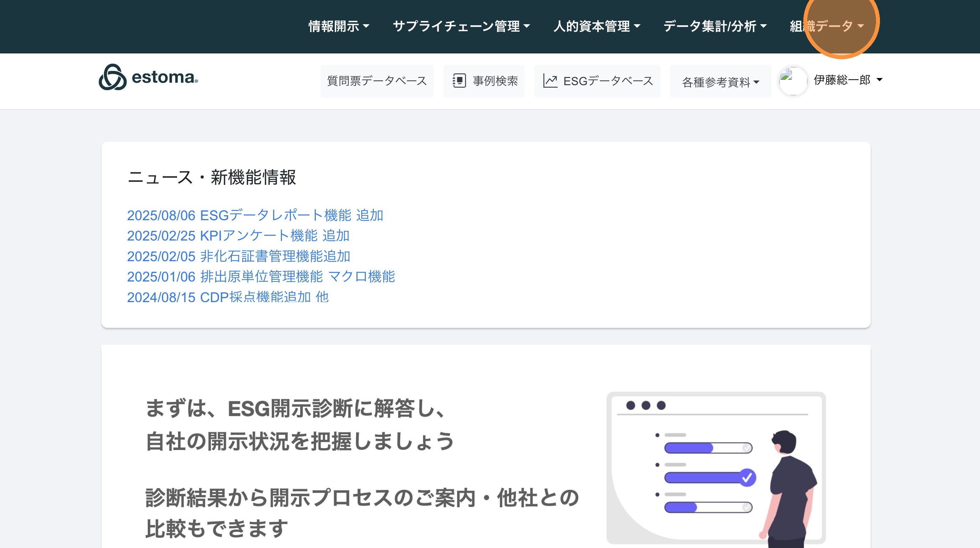The width and height of the screenshot is (980, 548).
Task: Expand the サプライチェーン管理 menu
Action: [461, 26]
